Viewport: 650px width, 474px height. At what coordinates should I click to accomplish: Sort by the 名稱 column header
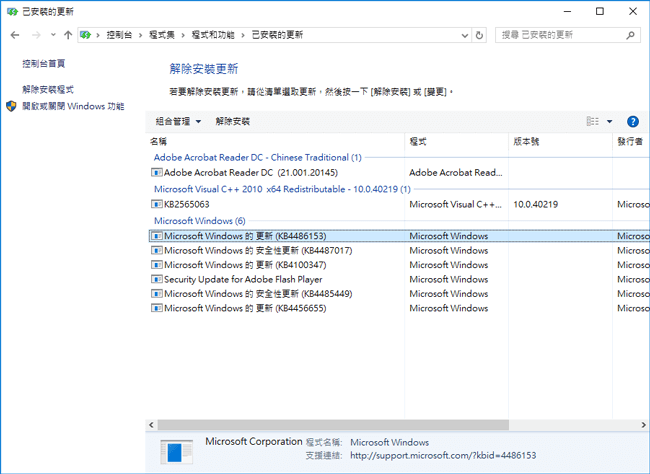coord(275,142)
